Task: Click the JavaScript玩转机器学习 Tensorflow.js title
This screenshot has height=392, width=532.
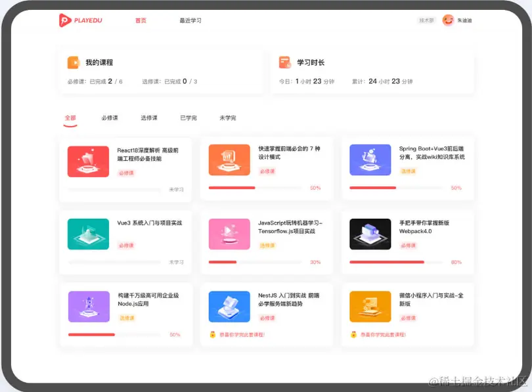Action: coord(290,227)
